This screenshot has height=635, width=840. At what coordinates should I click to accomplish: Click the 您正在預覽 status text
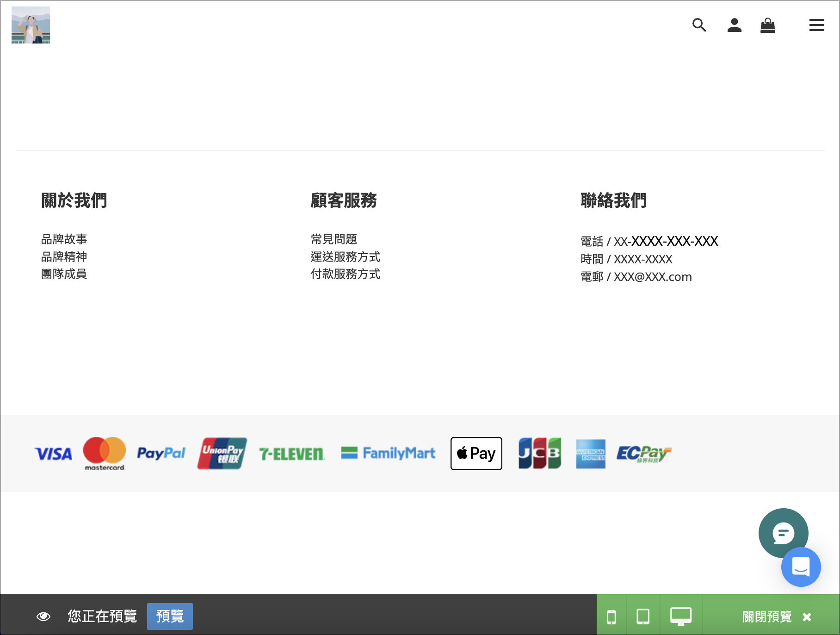[x=102, y=616]
